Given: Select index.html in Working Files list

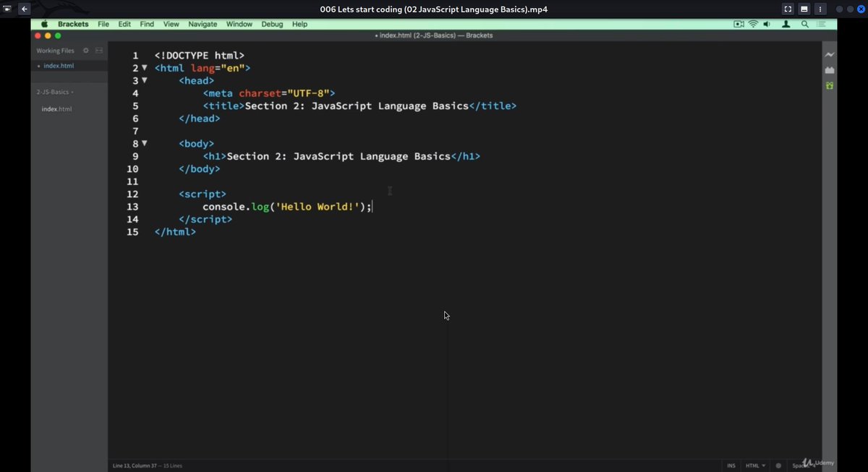Looking at the screenshot, I should [59, 66].
